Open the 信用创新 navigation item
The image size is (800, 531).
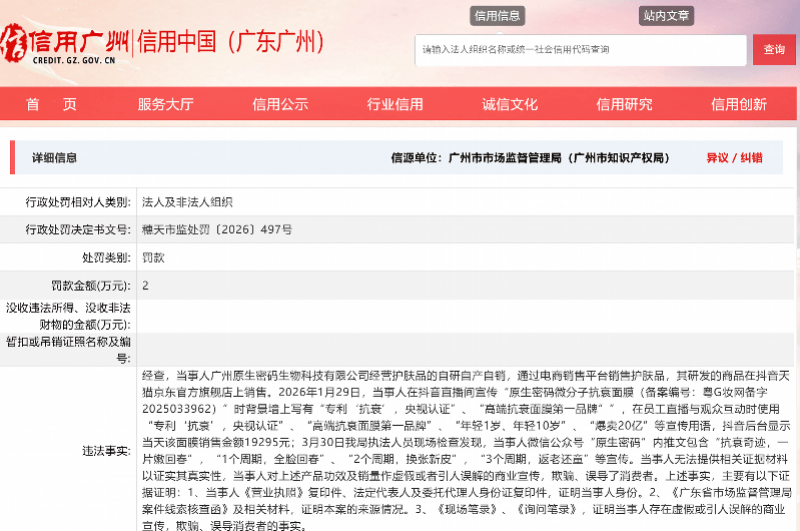coord(739,104)
